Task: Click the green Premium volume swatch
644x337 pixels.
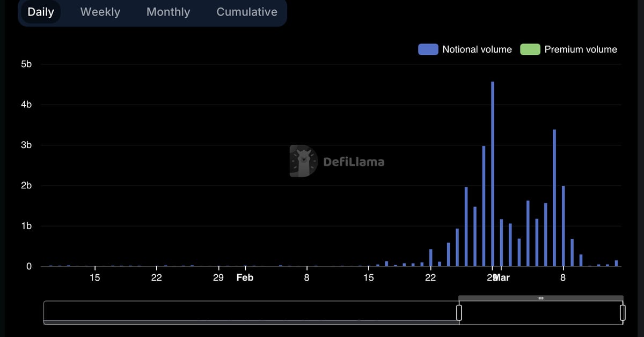Action: [529, 49]
